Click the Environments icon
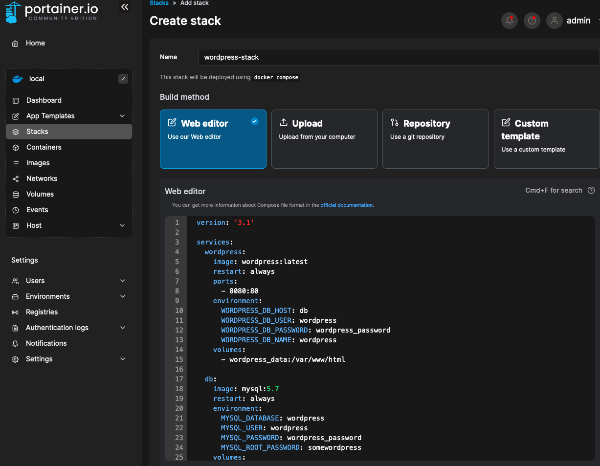The width and height of the screenshot is (600, 466). [15, 297]
